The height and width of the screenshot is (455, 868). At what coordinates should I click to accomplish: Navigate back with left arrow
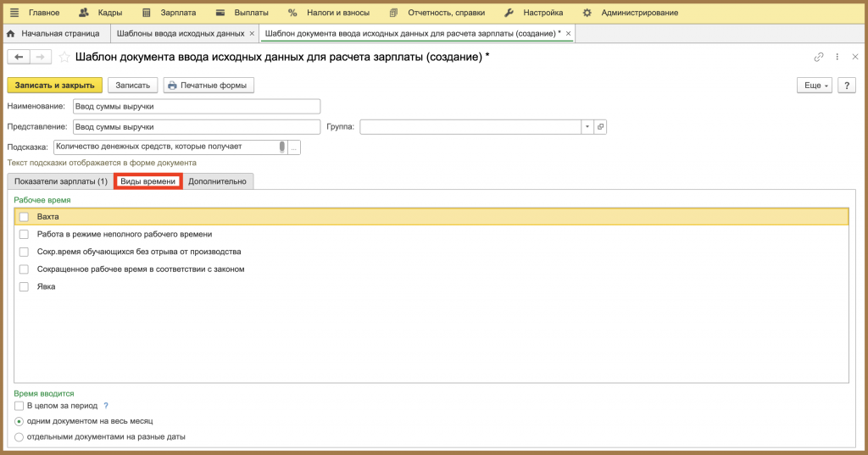tap(19, 57)
